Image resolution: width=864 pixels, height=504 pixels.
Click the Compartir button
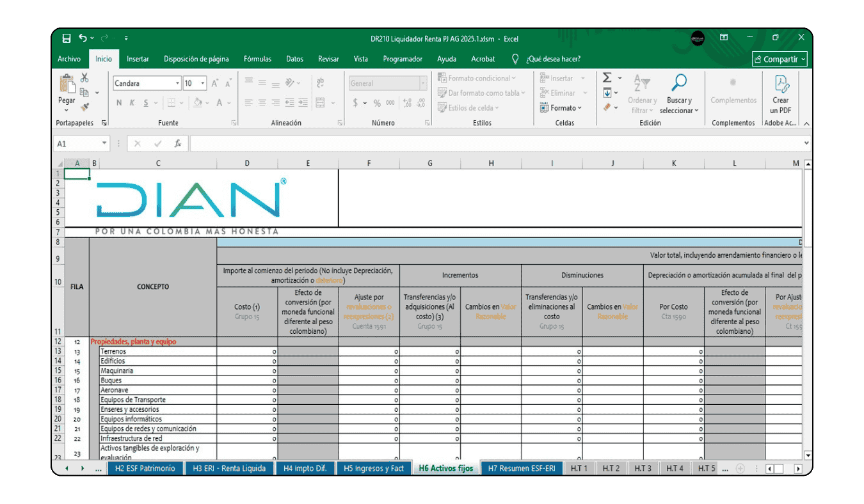click(780, 59)
